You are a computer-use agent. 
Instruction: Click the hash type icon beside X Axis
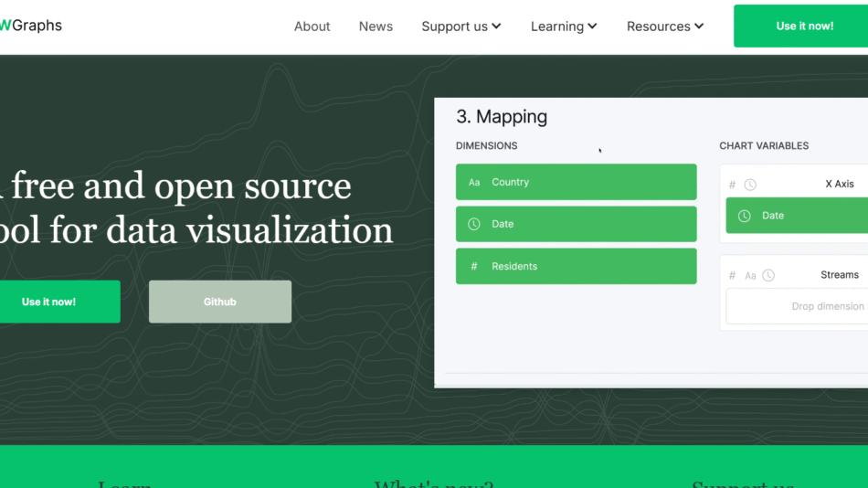pyautogui.click(x=732, y=185)
